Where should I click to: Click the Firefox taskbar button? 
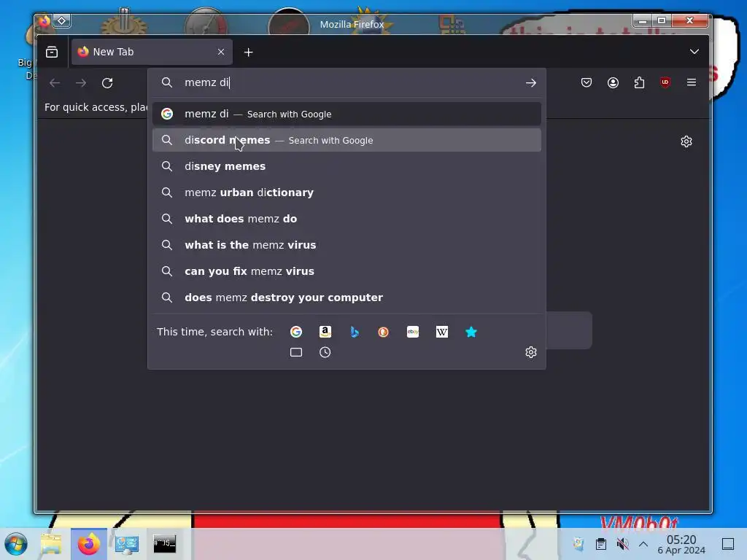pos(89,544)
